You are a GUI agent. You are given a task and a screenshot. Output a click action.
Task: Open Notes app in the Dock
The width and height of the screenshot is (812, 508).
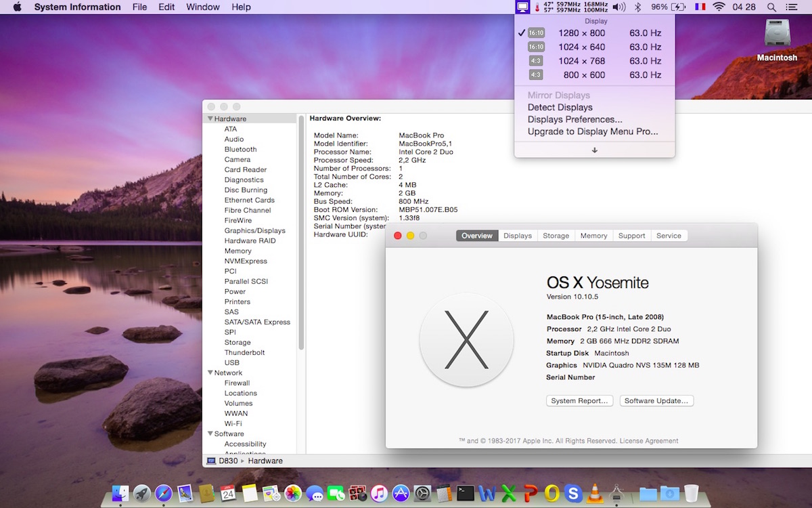click(249, 494)
